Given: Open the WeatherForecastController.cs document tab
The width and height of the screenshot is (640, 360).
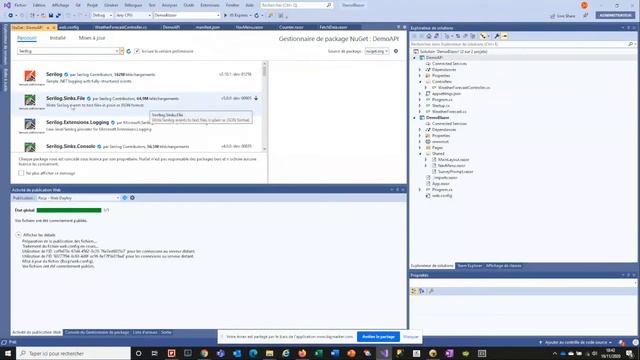Looking at the screenshot, I should [x=121, y=27].
